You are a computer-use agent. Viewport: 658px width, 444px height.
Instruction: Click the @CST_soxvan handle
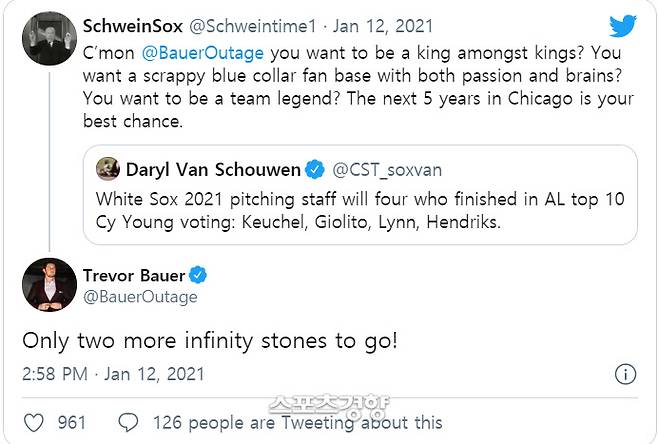tap(384, 169)
